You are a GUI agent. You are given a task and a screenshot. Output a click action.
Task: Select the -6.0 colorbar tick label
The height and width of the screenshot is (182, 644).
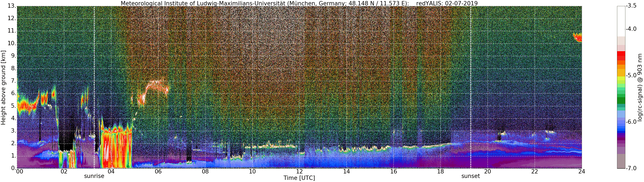click(x=631, y=122)
